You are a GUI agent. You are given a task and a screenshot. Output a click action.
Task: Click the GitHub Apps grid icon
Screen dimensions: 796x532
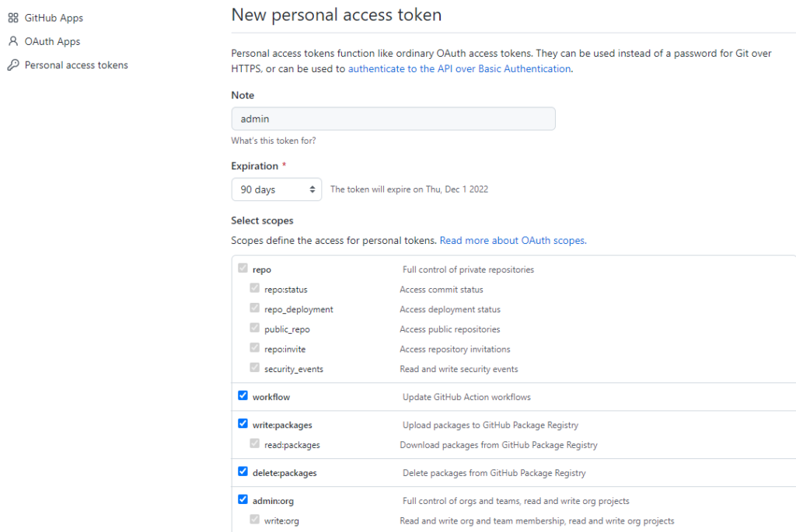(x=13, y=18)
